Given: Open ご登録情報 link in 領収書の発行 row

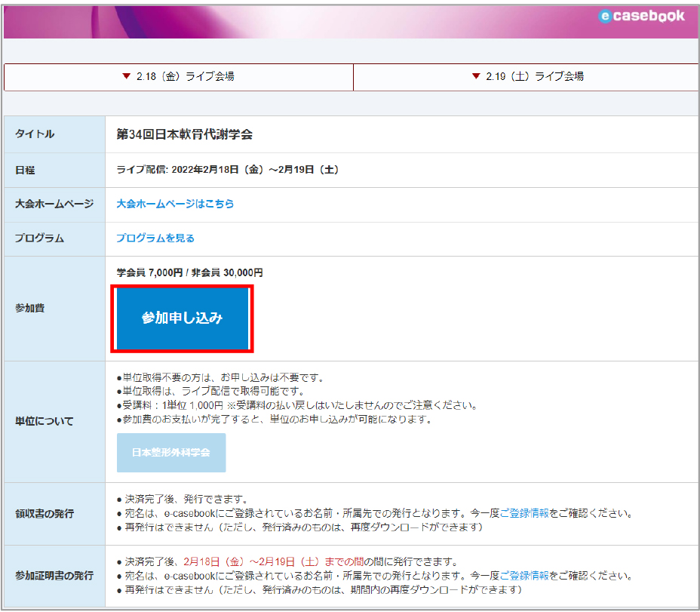Looking at the screenshot, I should click(x=524, y=513).
